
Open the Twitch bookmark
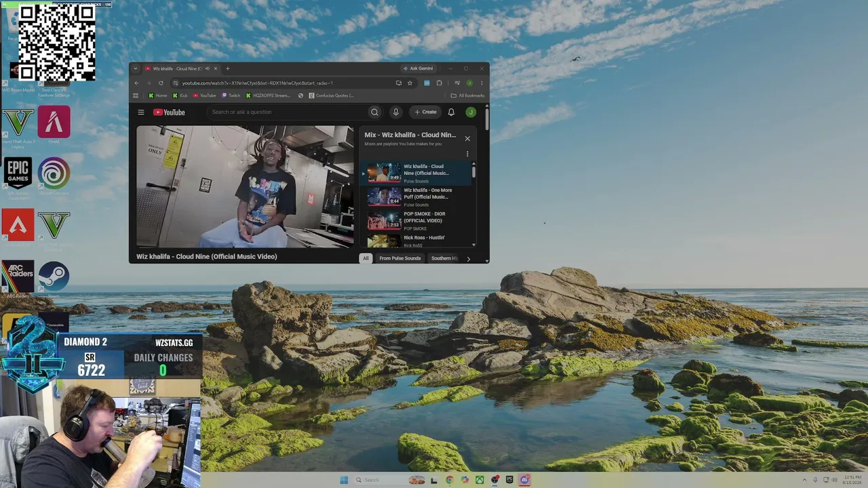click(x=231, y=96)
